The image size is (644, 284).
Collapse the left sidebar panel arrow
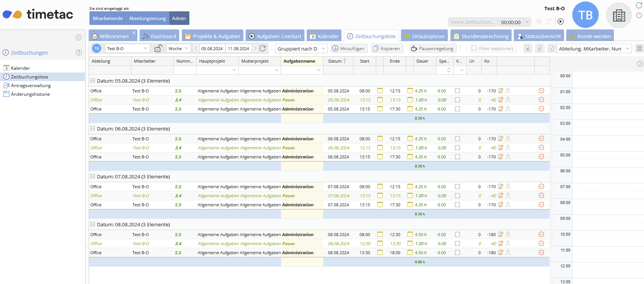(x=78, y=37)
